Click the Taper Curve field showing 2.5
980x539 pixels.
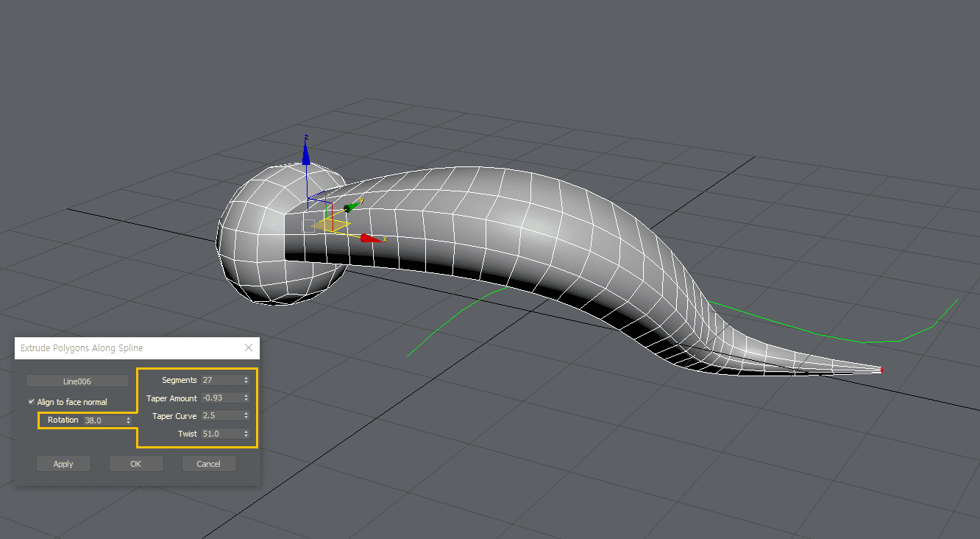(221, 416)
